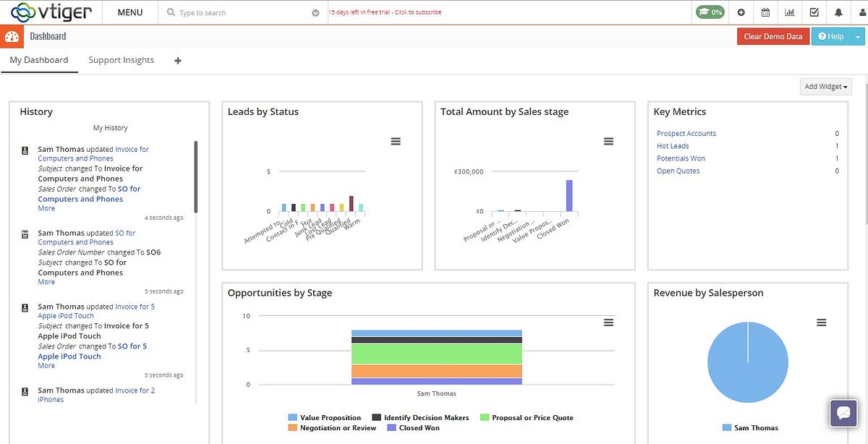View Reports via the bar chart icon

click(790, 12)
